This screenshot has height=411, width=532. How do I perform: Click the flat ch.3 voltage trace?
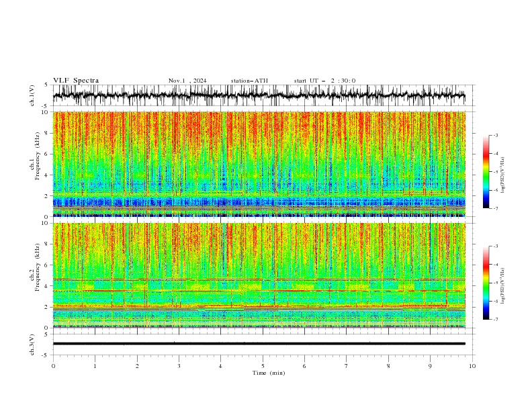point(259,344)
